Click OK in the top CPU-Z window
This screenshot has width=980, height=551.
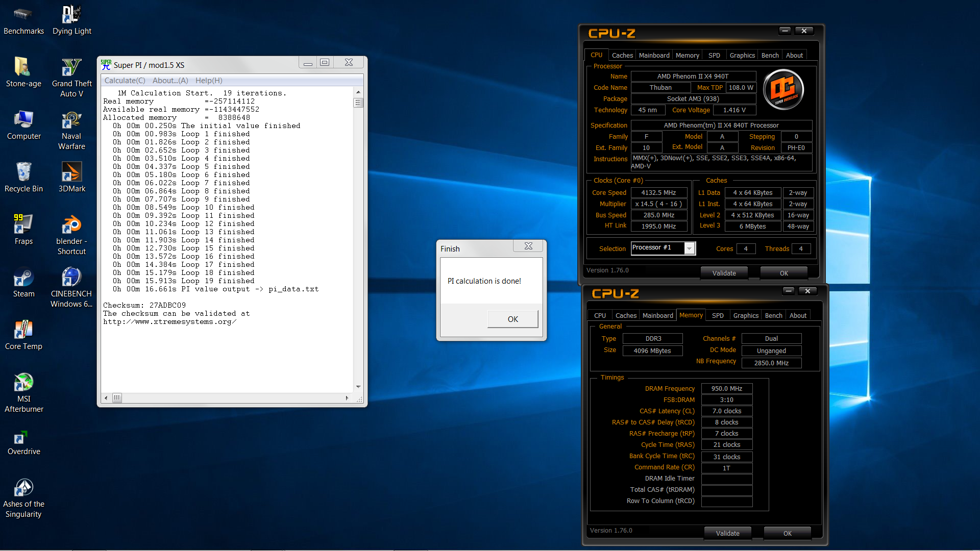pos(783,273)
